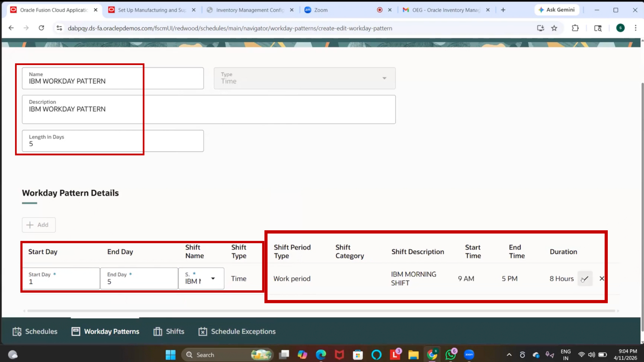644x362 pixels.
Task: Open site information icon in address bar
Action: 59,28
